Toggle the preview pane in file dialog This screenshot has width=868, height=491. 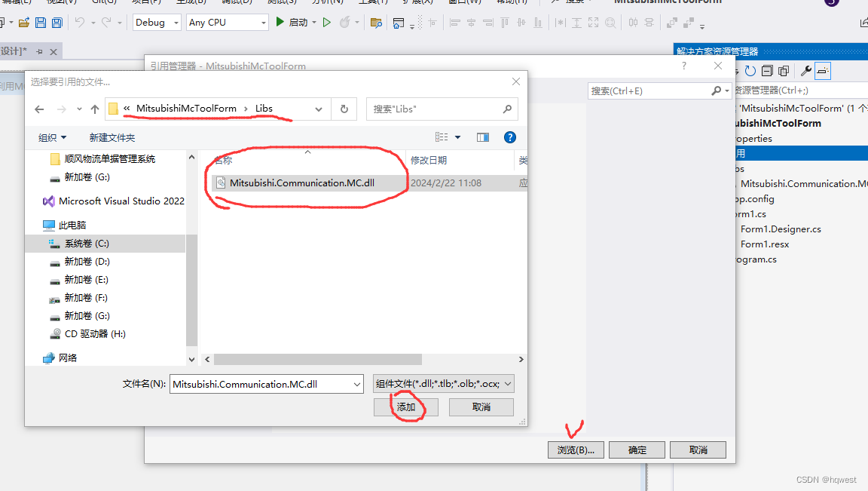483,137
